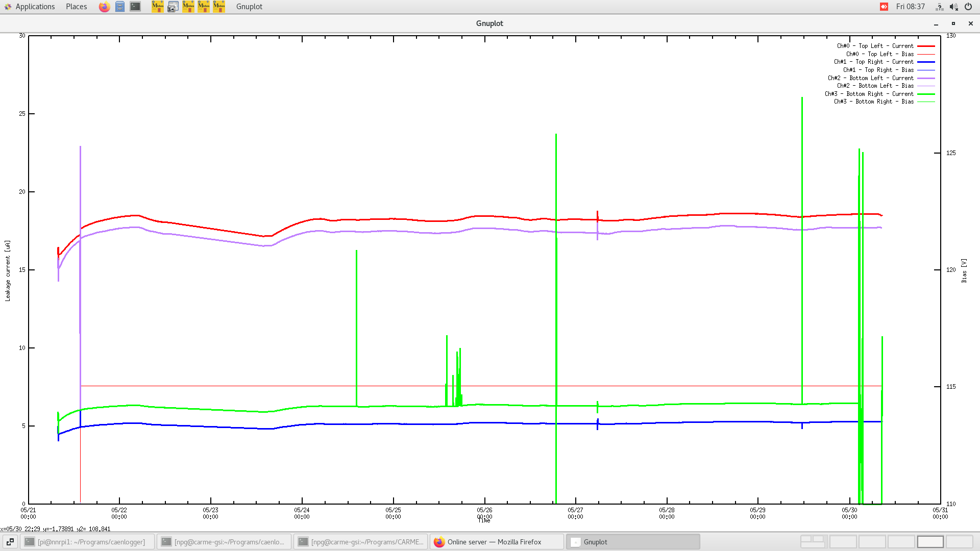The height and width of the screenshot is (551, 980).
Task: Switch to the pi@nnrpi1 caenlogger terminal window
Action: click(x=87, y=542)
